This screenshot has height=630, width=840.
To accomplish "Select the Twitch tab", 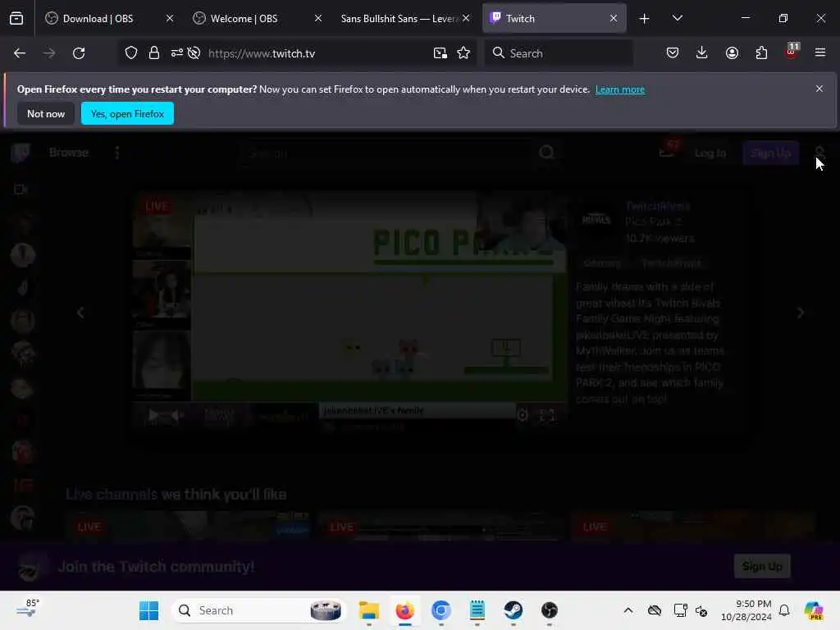I will (x=554, y=18).
